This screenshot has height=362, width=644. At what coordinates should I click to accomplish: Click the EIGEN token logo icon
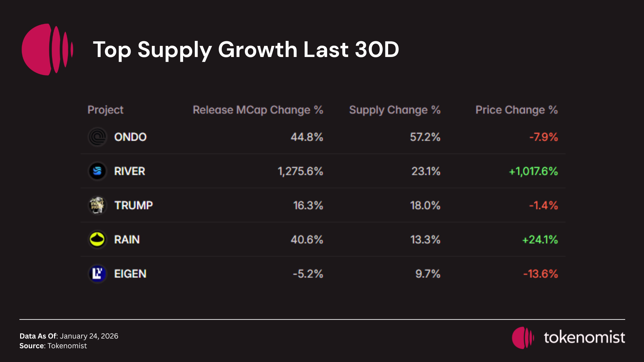pos(97,274)
